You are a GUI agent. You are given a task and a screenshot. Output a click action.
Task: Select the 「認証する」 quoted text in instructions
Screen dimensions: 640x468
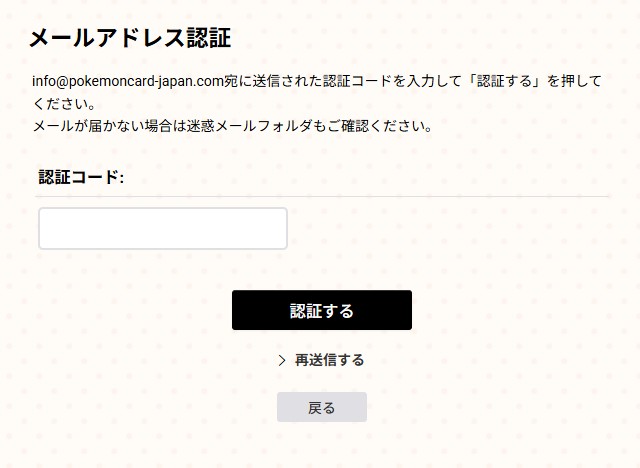pyautogui.click(x=504, y=81)
